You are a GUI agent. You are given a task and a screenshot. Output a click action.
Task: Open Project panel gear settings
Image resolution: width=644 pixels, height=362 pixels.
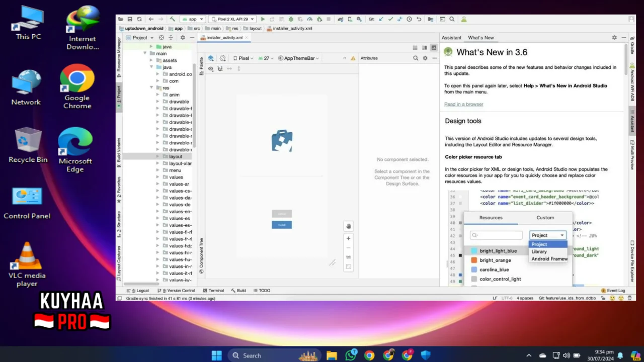(x=183, y=38)
